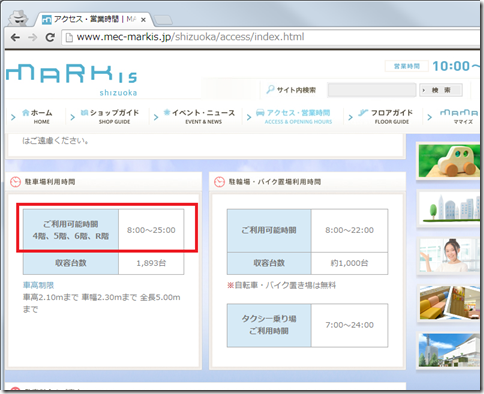
Task: Click the clock icon beside 駐車場利用時間
Action: point(15,182)
